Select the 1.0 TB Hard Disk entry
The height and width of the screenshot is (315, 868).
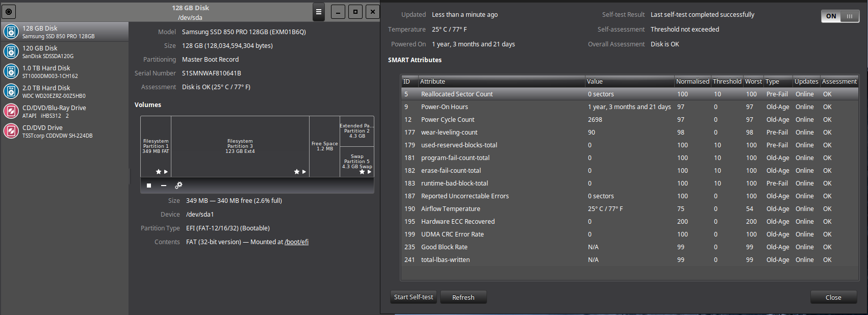[x=64, y=71]
